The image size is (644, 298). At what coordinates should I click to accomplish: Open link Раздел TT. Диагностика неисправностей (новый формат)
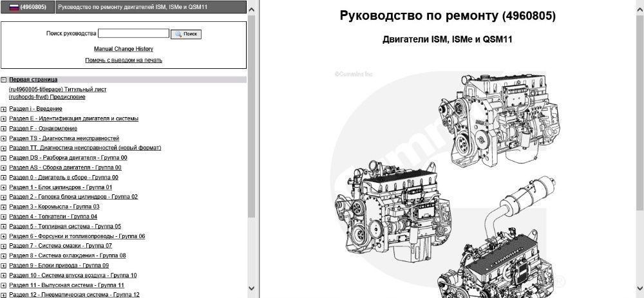tap(85, 148)
